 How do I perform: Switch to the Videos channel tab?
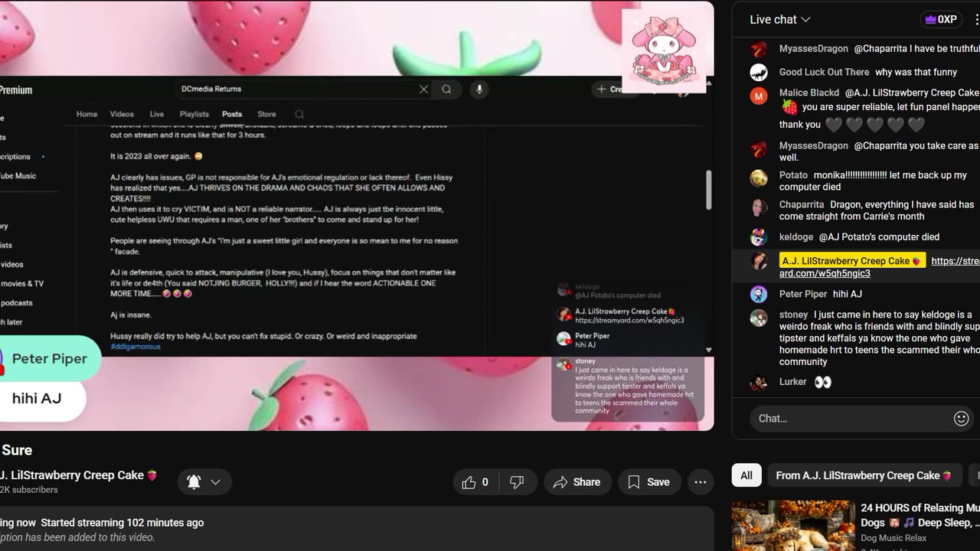point(122,114)
